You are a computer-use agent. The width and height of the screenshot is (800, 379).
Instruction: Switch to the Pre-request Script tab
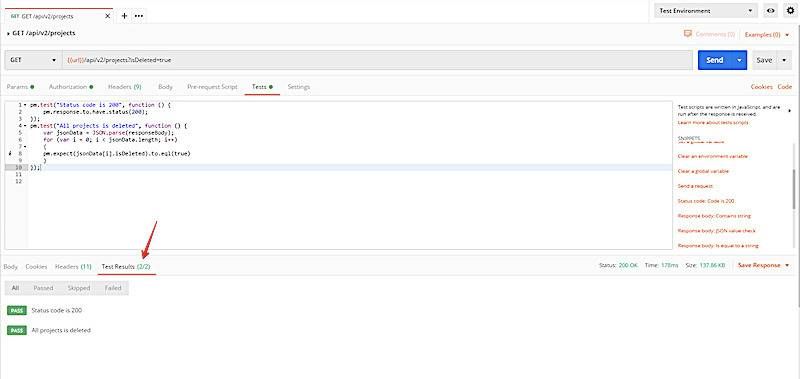tap(212, 87)
